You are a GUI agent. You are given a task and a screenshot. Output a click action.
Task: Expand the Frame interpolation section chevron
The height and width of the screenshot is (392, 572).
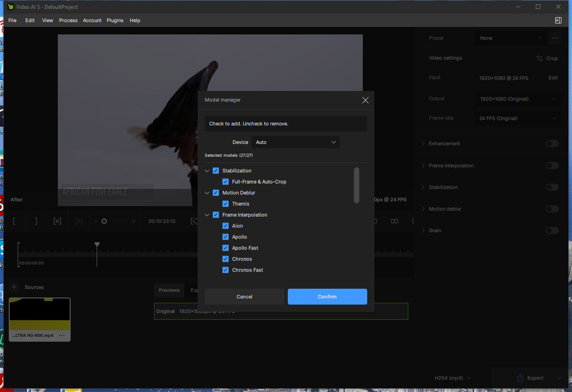pyautogui.click(x=423, y=166)
